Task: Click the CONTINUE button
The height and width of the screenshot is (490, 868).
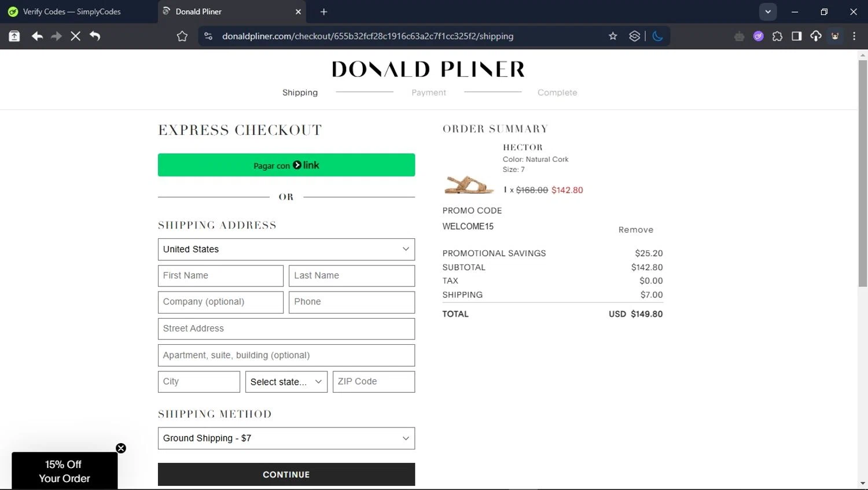Action: [286, 474]
